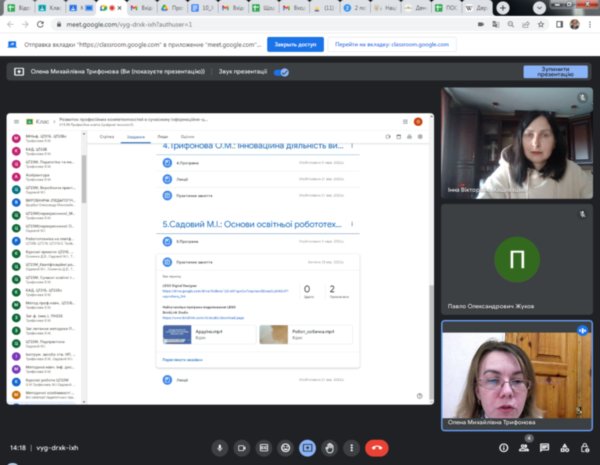Toggle presentation audio switch
The image size is (600, 465).
click(281, 72)
